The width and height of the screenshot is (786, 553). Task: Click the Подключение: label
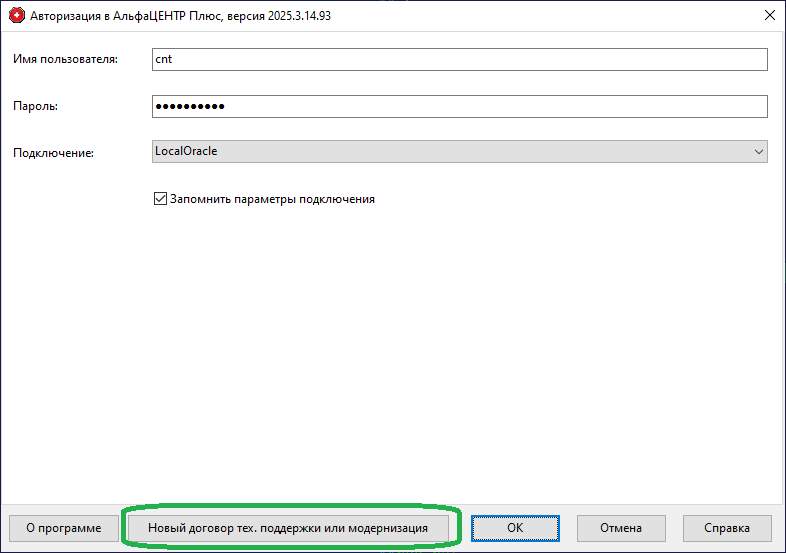54,153
